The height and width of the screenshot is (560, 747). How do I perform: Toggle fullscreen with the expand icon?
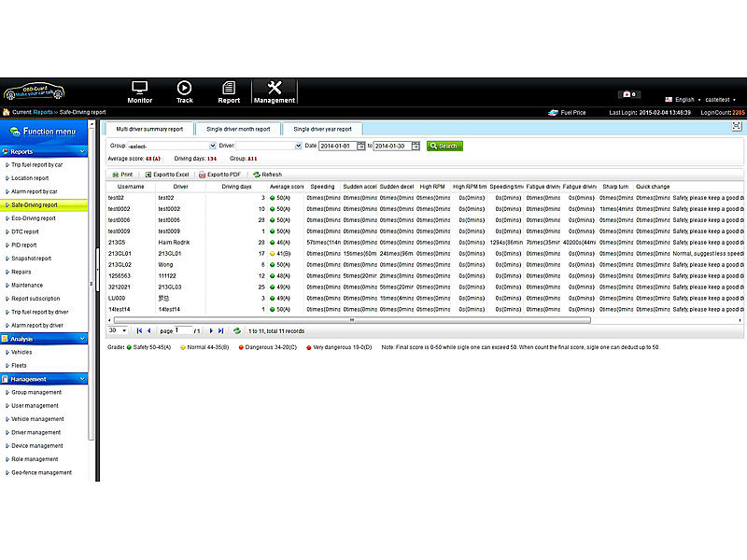coord(737,126)
